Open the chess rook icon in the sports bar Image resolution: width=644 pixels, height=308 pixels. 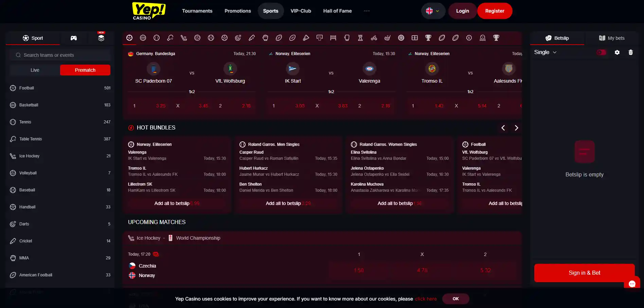point(360,38)
